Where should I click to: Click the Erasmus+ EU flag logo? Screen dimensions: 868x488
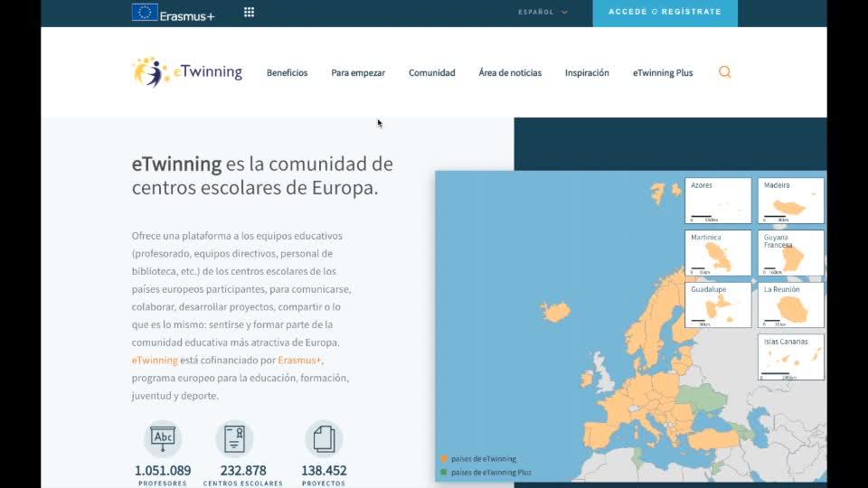pos(174,13)
